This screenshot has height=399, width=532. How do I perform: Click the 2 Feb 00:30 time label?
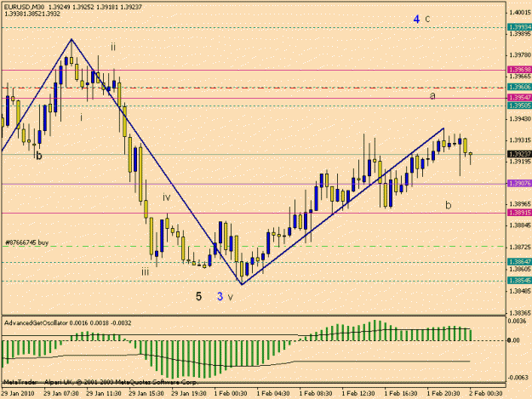pos(485,394)
